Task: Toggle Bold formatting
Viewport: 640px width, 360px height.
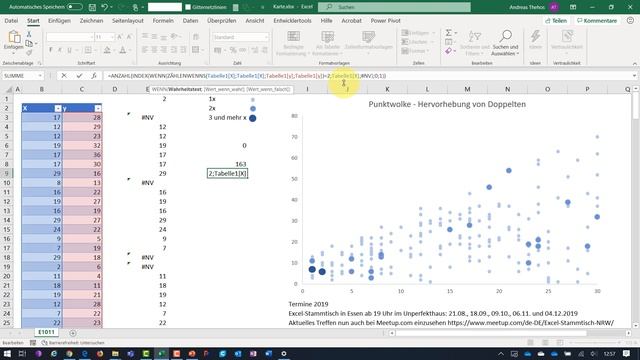Action: coord(51,50)
